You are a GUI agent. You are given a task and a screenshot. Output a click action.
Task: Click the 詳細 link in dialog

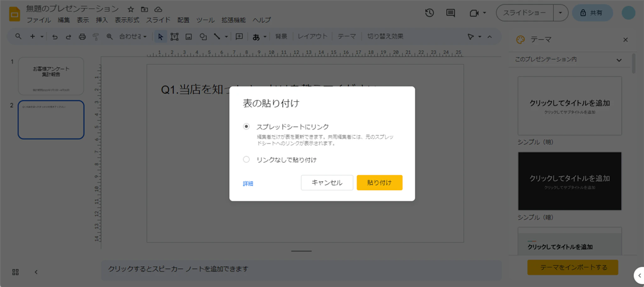[248, 184]
